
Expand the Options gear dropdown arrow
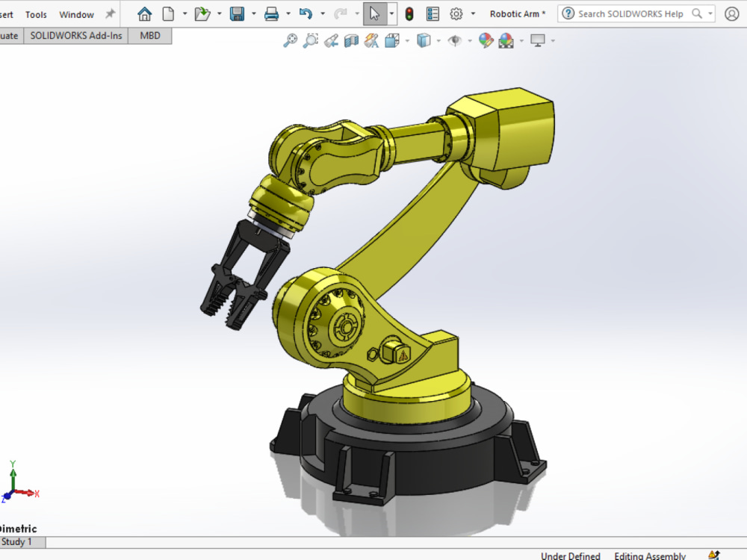473,13
